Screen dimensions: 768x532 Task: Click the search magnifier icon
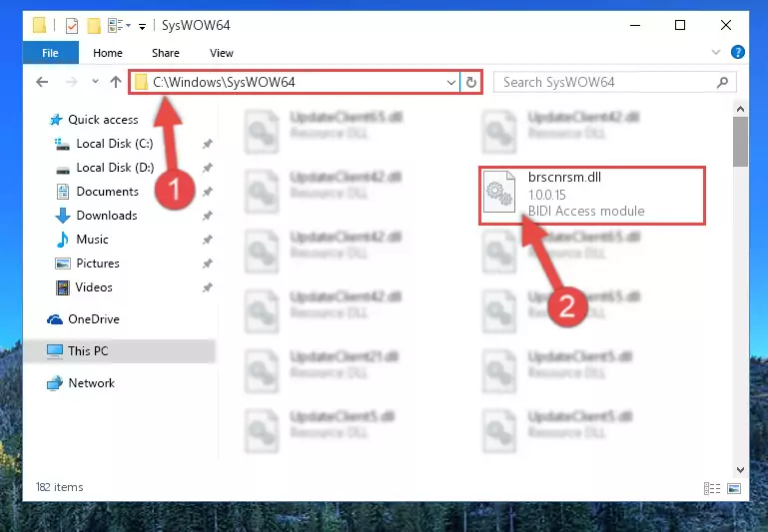(x=722, y=82)
